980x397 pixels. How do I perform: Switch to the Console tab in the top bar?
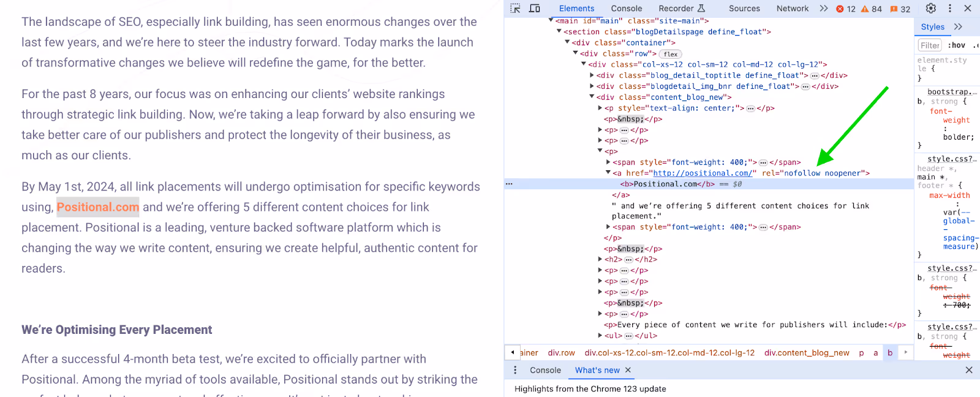click(627, 9)
